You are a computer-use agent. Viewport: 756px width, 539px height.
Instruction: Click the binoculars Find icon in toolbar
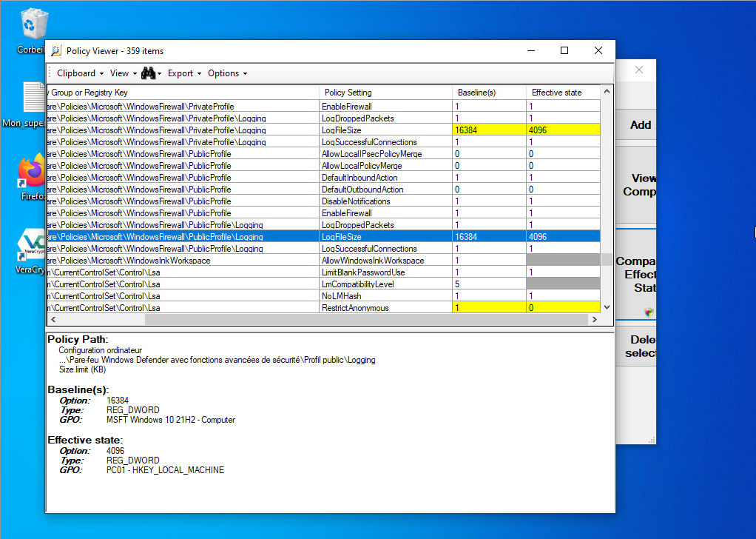[147, 73]
